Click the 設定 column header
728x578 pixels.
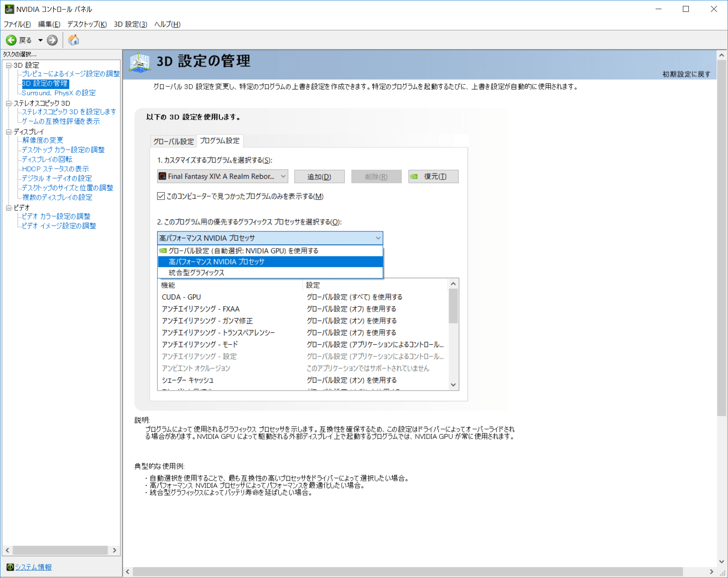pyautogui.click(x=375, y=285)
